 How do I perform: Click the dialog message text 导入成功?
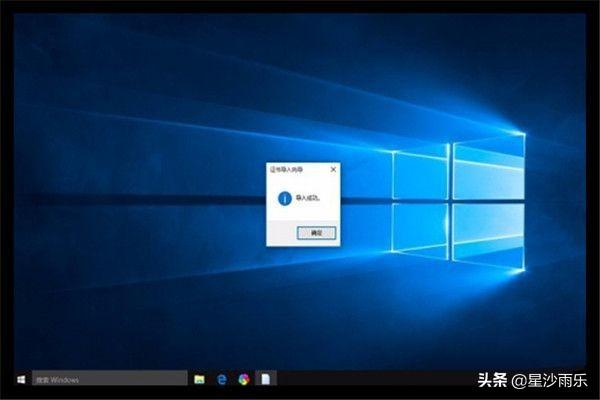pyautogui.click(x=307, y=198)
